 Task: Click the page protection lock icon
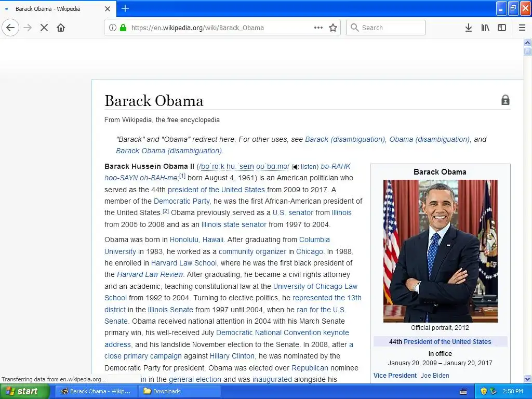pos(505,100)
